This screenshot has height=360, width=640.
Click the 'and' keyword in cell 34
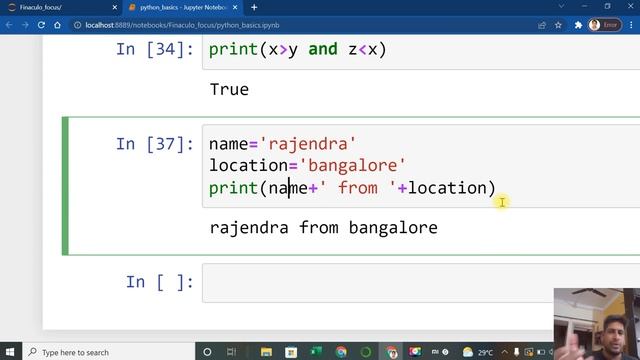pos(323,49)
